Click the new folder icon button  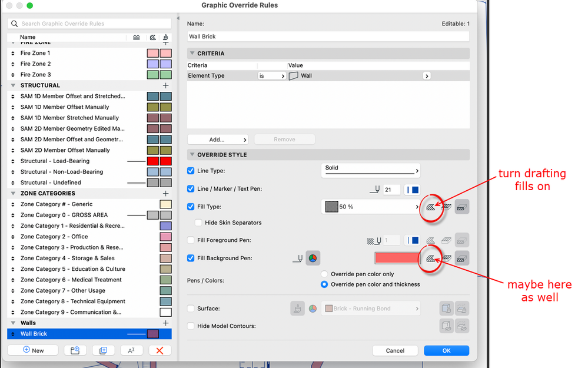point(75,350)
